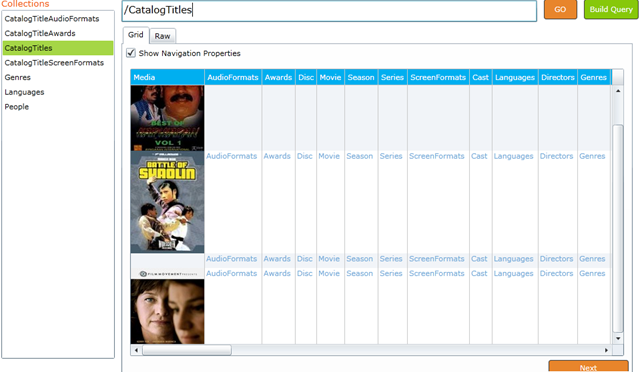
Task: Click the Season column header
Action: 361,77
